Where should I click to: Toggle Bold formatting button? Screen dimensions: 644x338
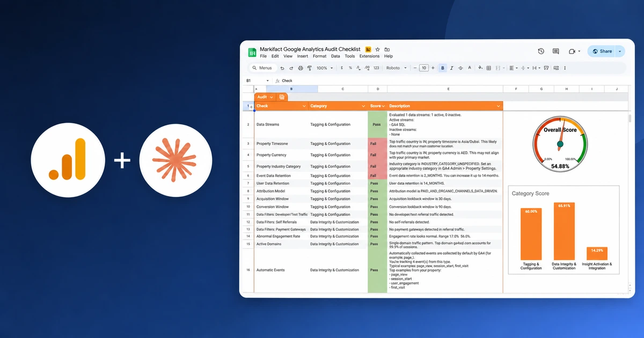443,68
